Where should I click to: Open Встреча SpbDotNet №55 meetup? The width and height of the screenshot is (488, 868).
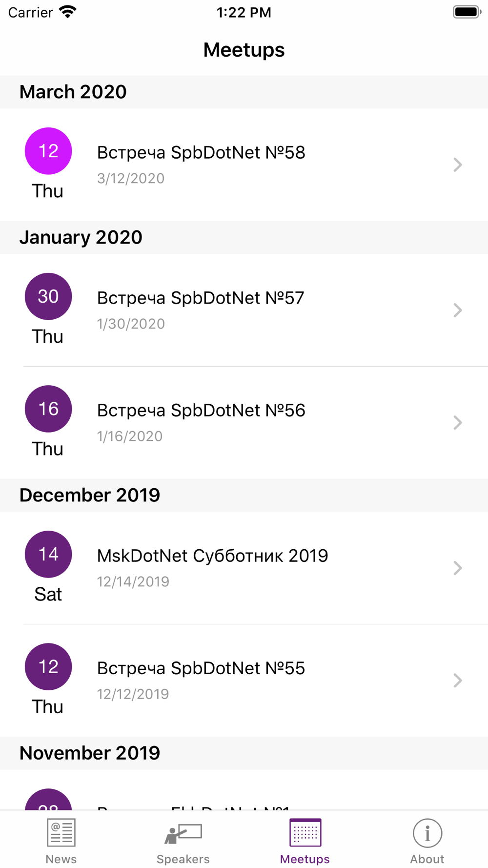point(201,668)
